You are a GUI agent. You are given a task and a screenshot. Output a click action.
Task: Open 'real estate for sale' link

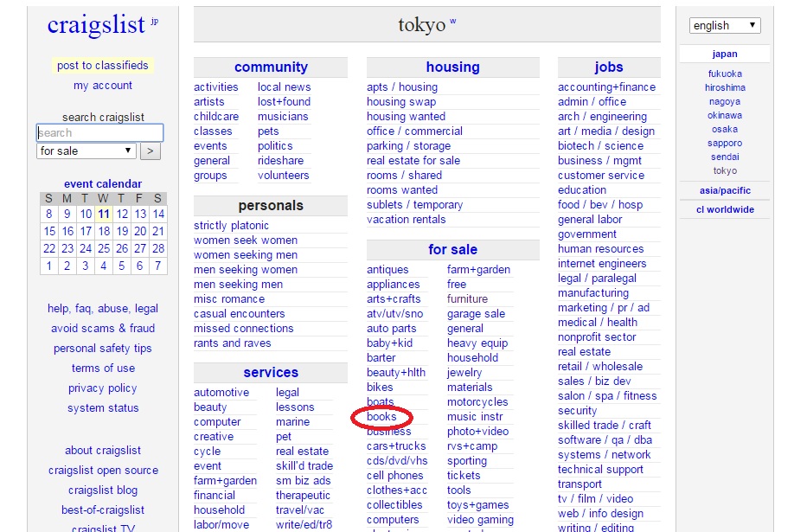pyautogui.click(x=413, y=161)
